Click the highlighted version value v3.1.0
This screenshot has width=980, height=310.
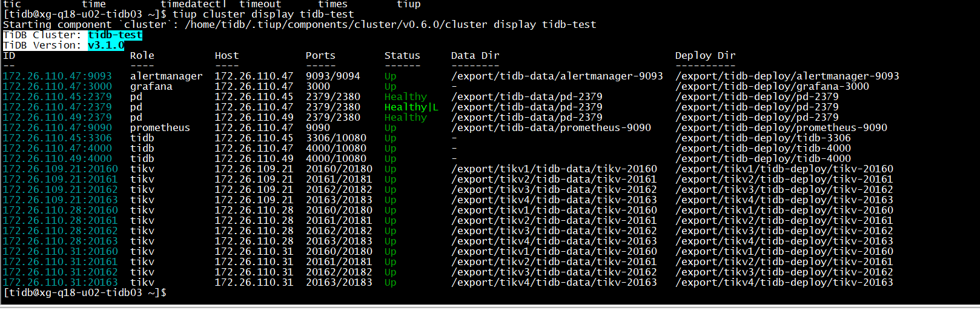[x=106, y=45]
